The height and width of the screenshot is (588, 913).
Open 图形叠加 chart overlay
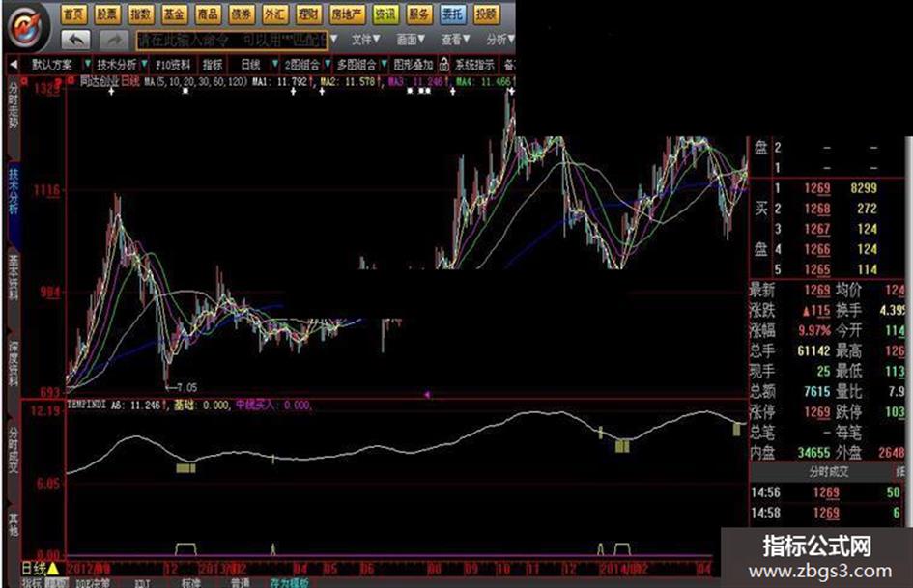coord(414,65)
